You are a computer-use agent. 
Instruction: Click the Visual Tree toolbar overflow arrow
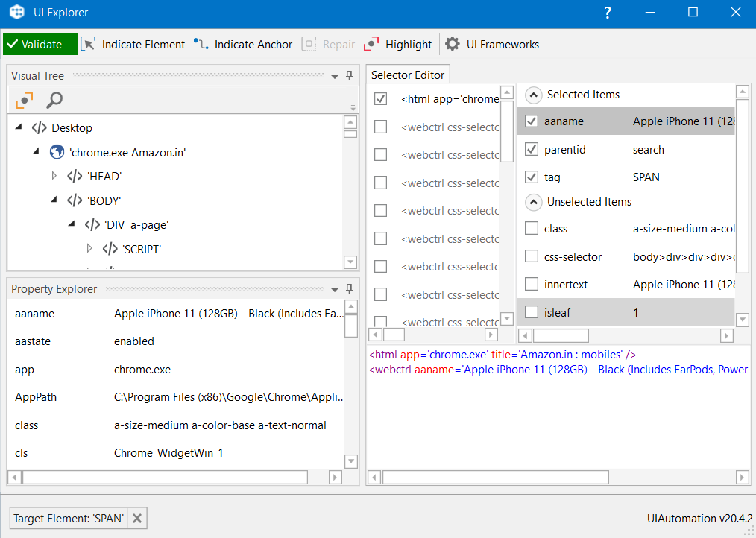[x=353, y=107]
